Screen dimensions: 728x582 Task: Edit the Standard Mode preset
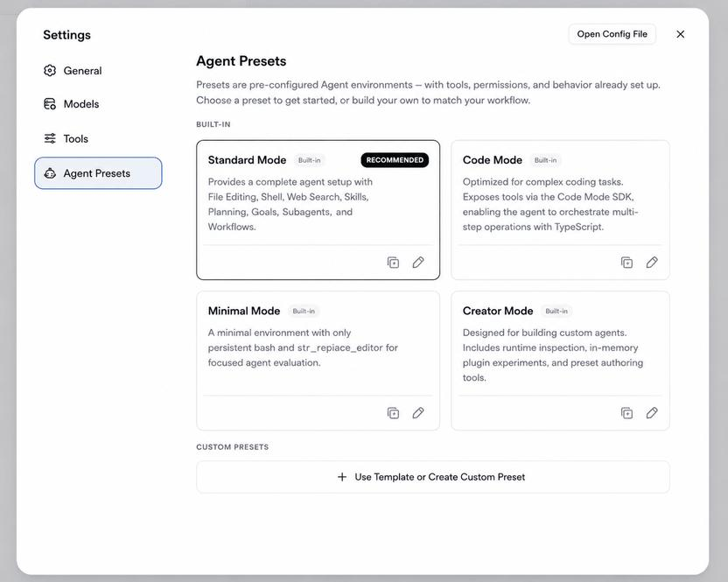(418, 263)
